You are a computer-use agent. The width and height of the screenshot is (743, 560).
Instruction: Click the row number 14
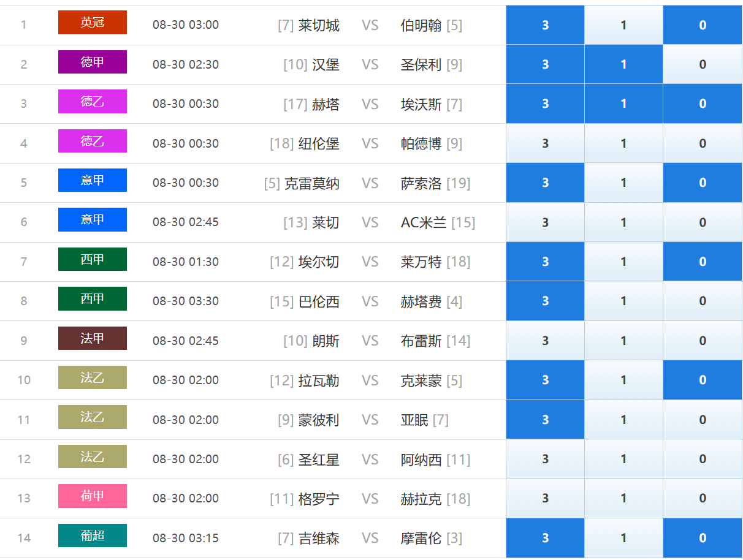click(24, 538)
